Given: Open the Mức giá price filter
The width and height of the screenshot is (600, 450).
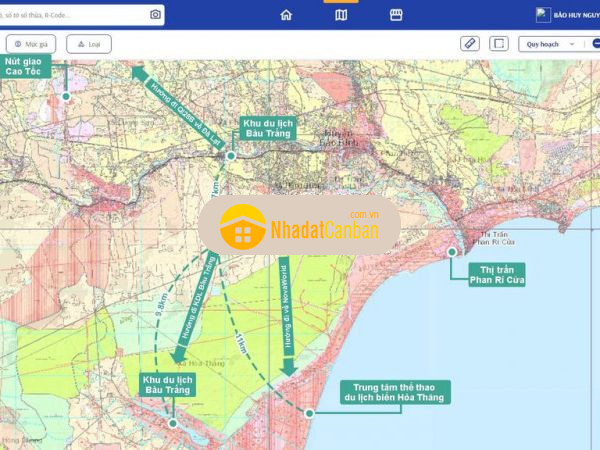Looking at the screenshot, I should pyautogui.click(x=32, y=44).
